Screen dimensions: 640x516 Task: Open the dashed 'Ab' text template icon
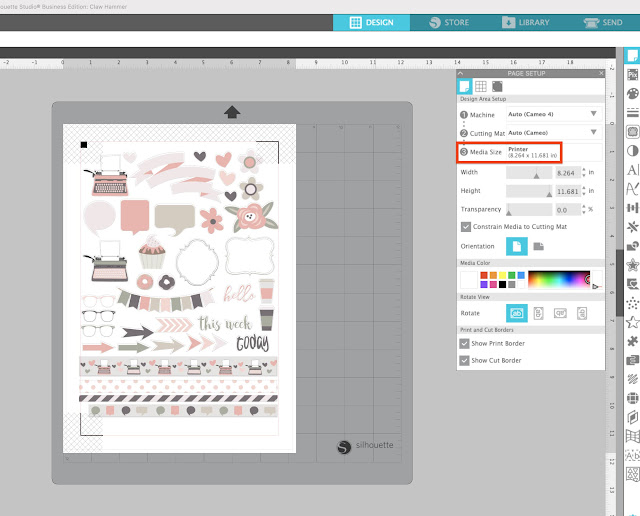tap(632, 455)
